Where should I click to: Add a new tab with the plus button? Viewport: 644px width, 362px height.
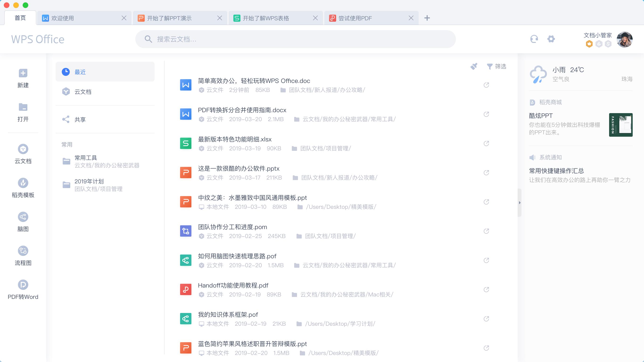(427, 18)
